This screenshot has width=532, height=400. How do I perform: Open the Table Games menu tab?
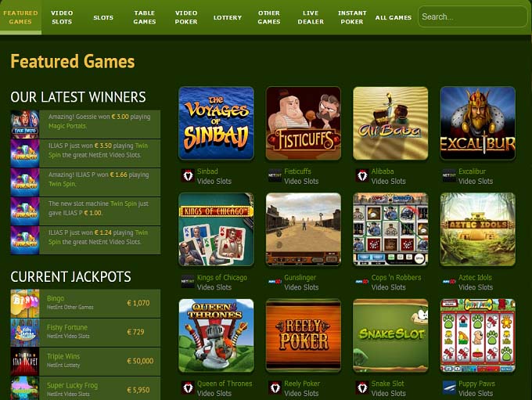click(145, 17)
